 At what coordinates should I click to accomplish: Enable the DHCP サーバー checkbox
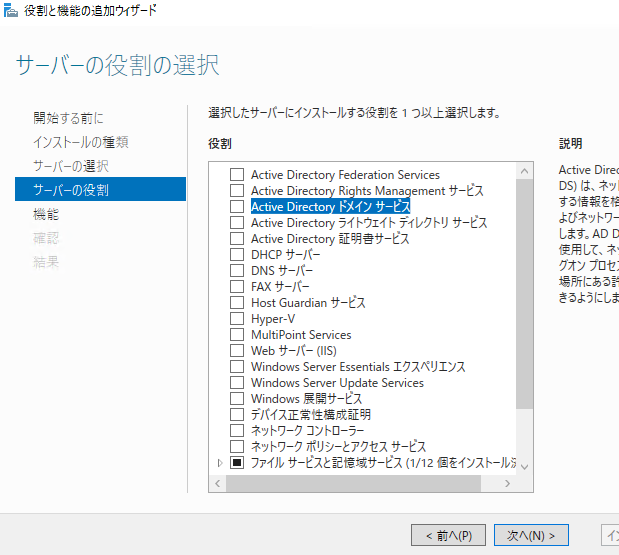(x=237, y=255)
